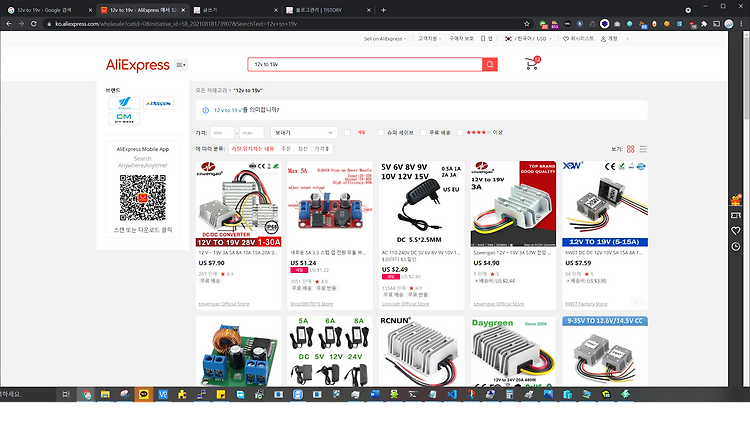The image size is (750, 431).
Task: Open the buyer protection link
Action: [x=461, y=39]
